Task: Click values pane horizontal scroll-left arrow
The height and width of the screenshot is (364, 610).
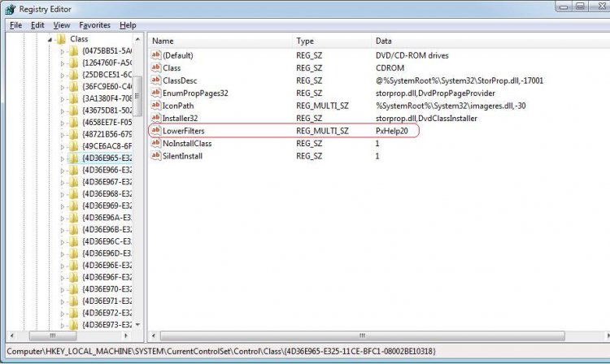Action: point(154,336)
